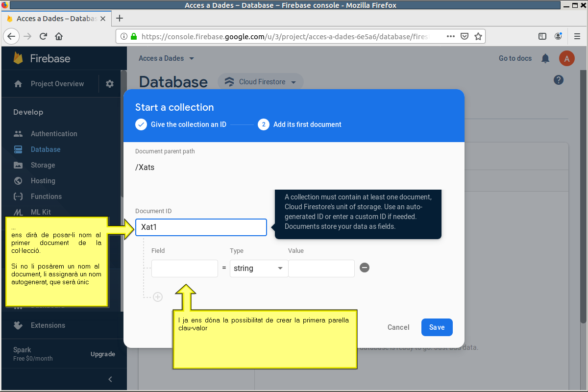Screen dimensions: 588x392
Task: Reload the page in Firefox
Action: (x=43, y=36)
